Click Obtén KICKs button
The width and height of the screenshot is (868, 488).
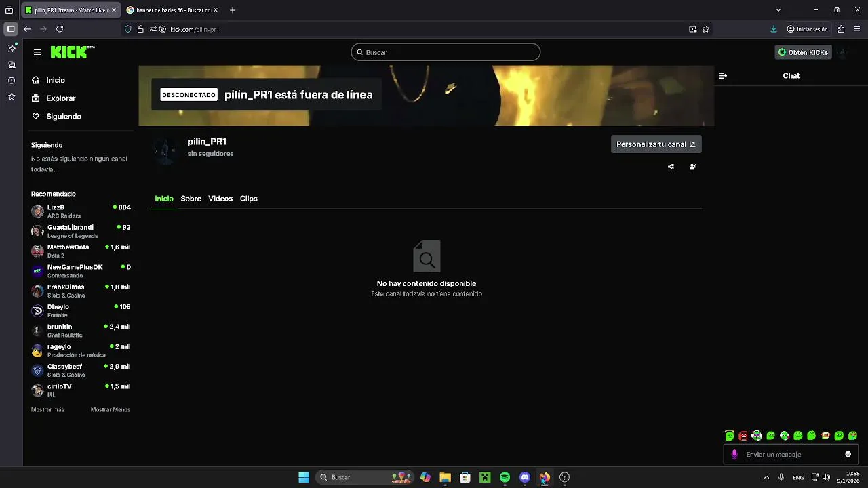click(804, 52)
